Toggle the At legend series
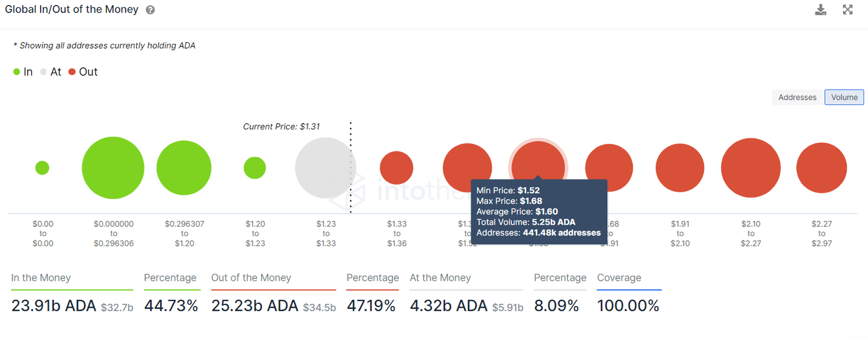The height and width of the screenshot is (340, 868). tap(50, 72)
